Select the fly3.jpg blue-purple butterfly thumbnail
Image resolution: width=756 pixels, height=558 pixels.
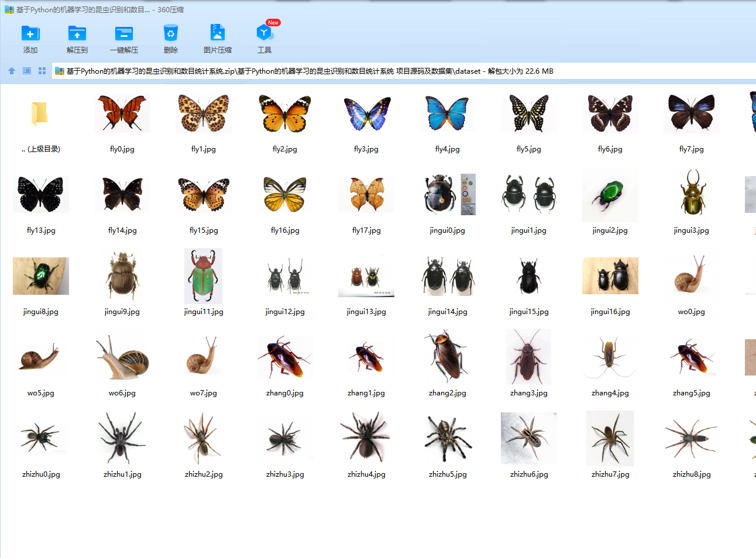pyautogui.click(x=366, y=113)
